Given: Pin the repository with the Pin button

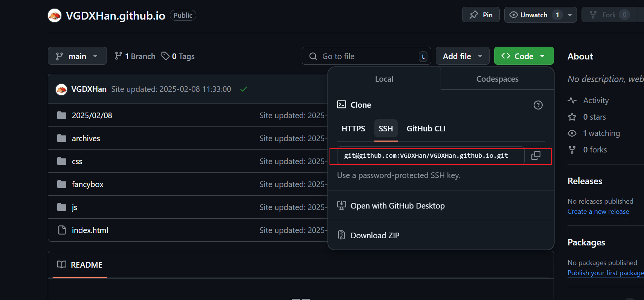Looking at the screenshot, I should pos(481,15).
